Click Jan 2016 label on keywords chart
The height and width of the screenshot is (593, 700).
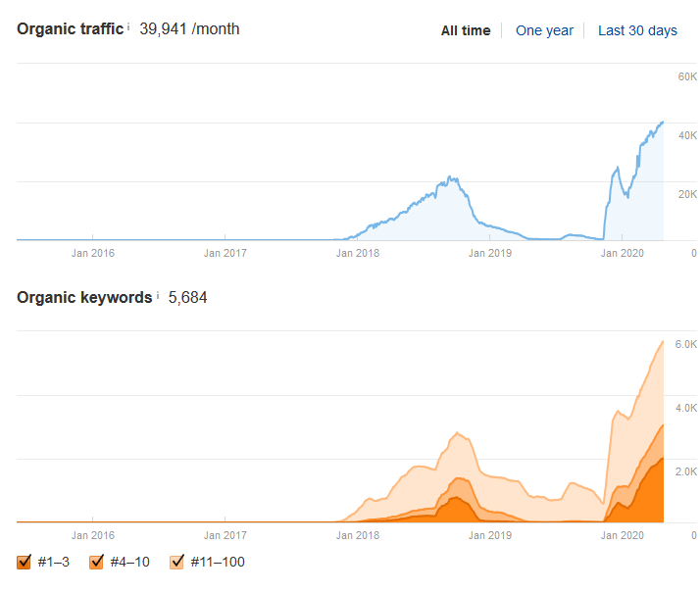[93, 535]
